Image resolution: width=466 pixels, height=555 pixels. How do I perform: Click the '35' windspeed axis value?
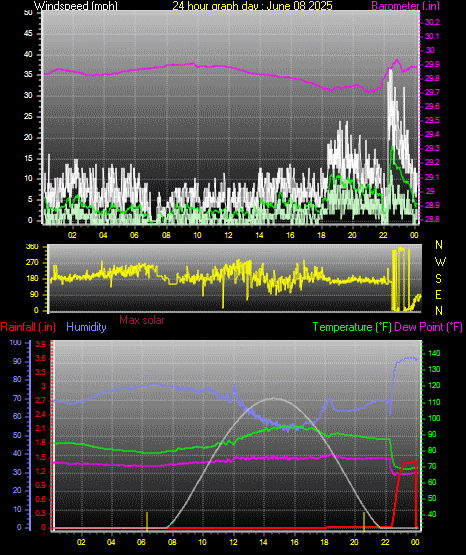pos(28,75)
